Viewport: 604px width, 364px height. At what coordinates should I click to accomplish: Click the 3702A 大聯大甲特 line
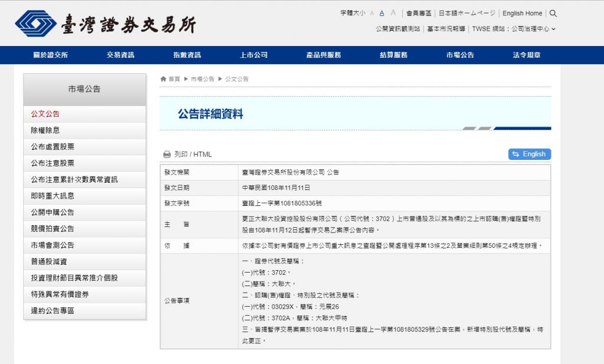click(295, 318)
